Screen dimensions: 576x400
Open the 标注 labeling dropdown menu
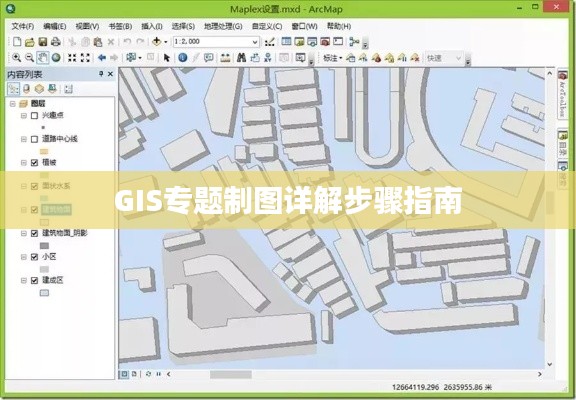click(332, 58)
